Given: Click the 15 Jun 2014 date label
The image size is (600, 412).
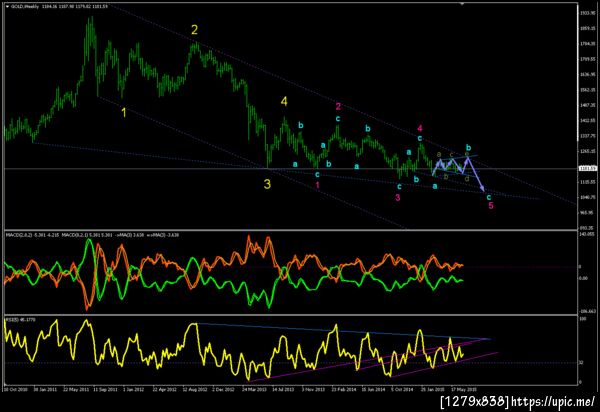Looking at the screenshot, I should (373, 389).
